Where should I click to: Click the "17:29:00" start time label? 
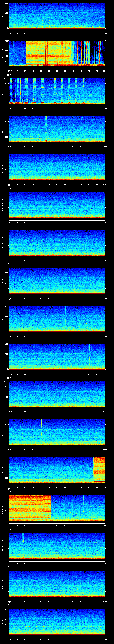(x=9, y=33)
